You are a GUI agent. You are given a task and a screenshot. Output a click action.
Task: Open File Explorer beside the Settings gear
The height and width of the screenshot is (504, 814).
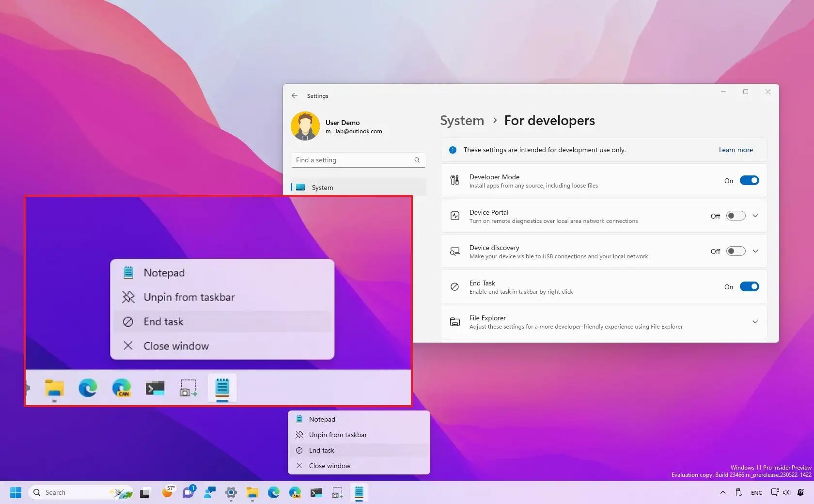tap(252, 493)
